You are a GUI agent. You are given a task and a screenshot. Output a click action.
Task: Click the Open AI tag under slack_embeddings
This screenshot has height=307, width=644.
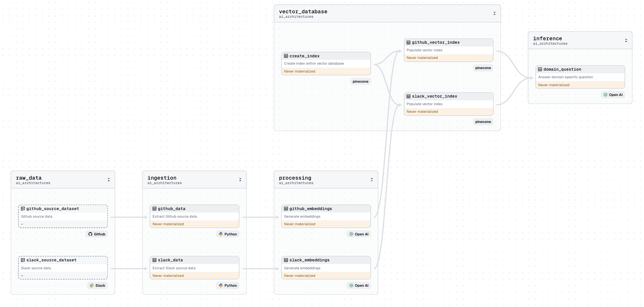pos(359,285)
